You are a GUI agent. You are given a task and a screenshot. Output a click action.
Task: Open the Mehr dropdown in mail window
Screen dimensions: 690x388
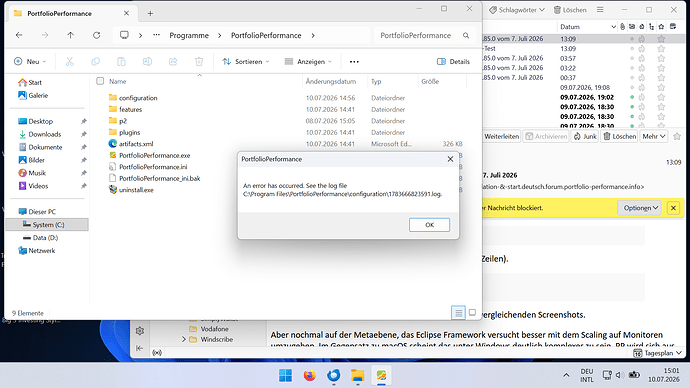pyautogui.click(x=653, y=136)
